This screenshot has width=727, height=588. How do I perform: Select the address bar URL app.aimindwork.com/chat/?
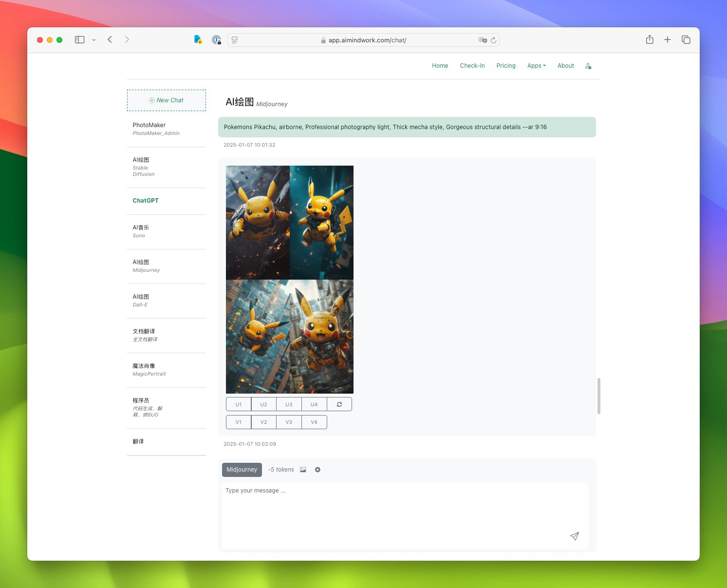(x=367, y=40)
